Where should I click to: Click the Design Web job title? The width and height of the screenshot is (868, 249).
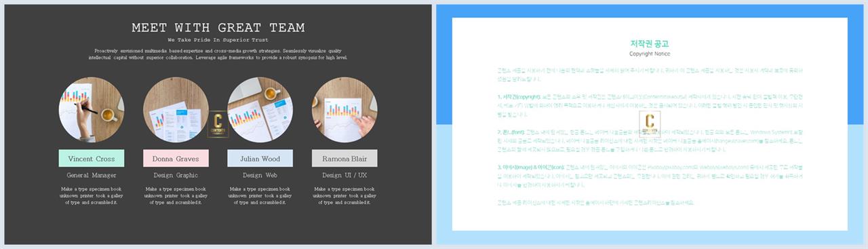click(x=260, y=175)
